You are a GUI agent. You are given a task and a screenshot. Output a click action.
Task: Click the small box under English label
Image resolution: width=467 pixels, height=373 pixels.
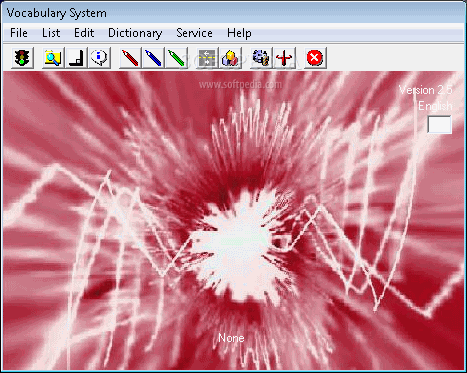pyautogui.click(x=440, y=125)
